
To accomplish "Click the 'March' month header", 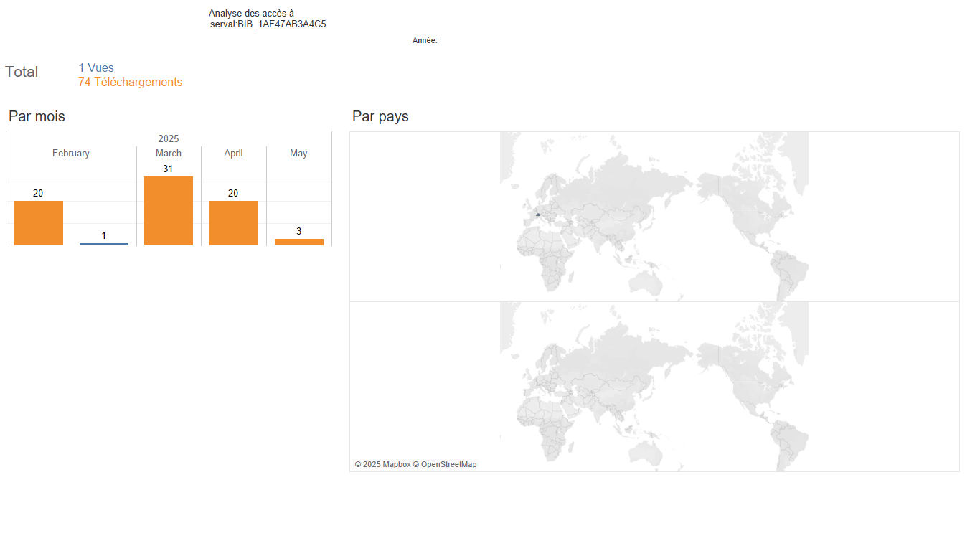I will (x=169, y=154).
